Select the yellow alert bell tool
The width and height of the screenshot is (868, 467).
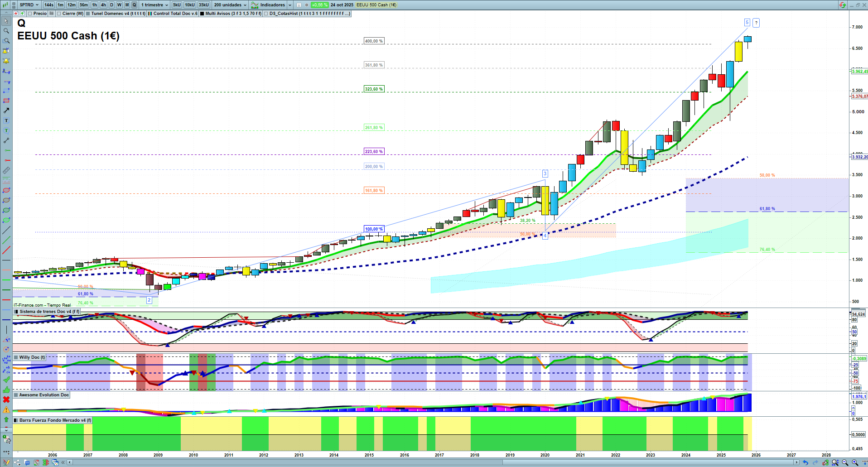tap(6, 61)
